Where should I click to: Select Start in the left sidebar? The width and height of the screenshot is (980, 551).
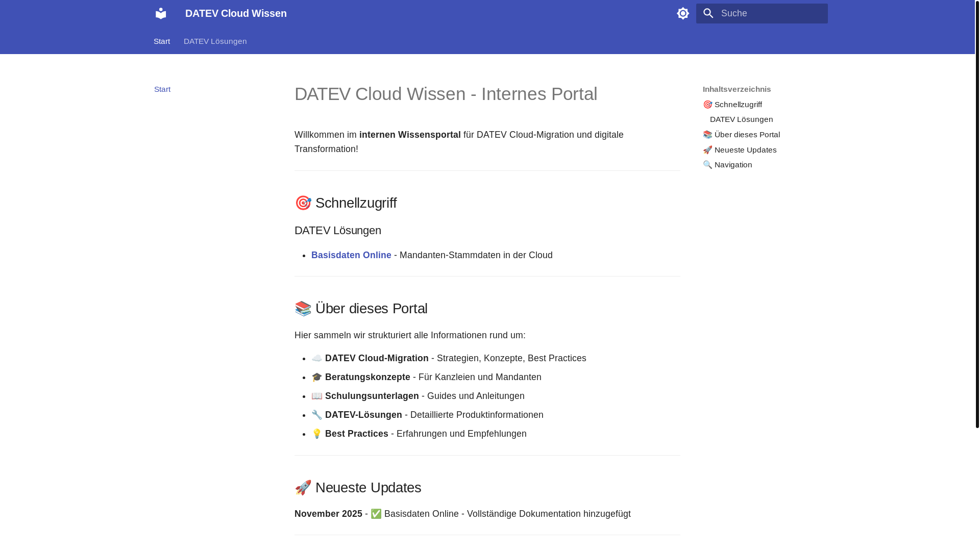pos(162,89)
